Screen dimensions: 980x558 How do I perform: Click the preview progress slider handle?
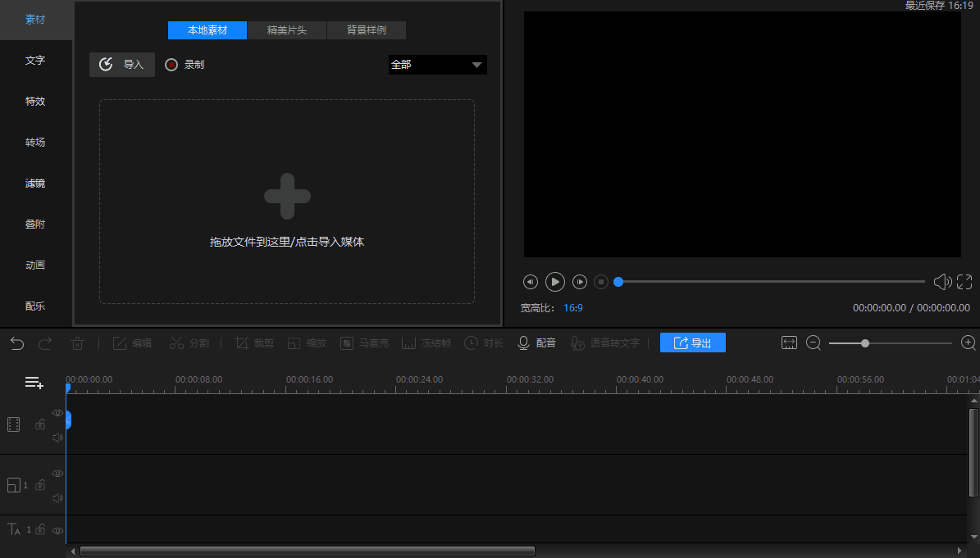coord(618,282)
